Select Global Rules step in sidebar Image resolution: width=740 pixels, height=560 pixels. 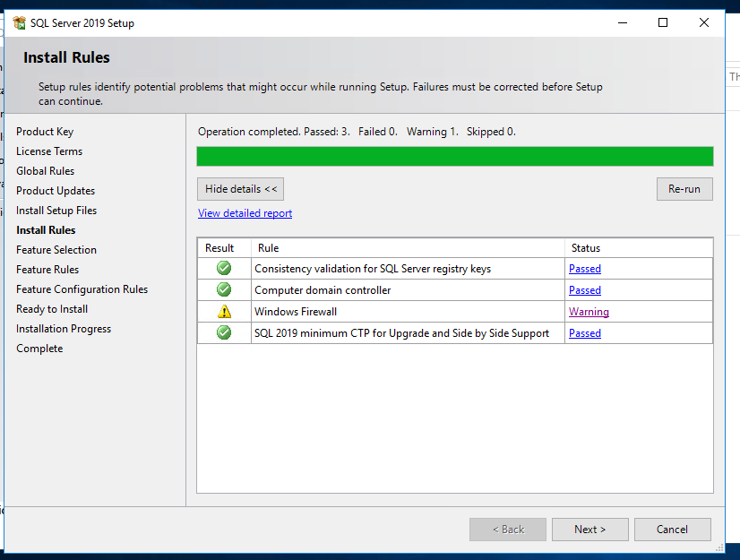click(46, 171)
